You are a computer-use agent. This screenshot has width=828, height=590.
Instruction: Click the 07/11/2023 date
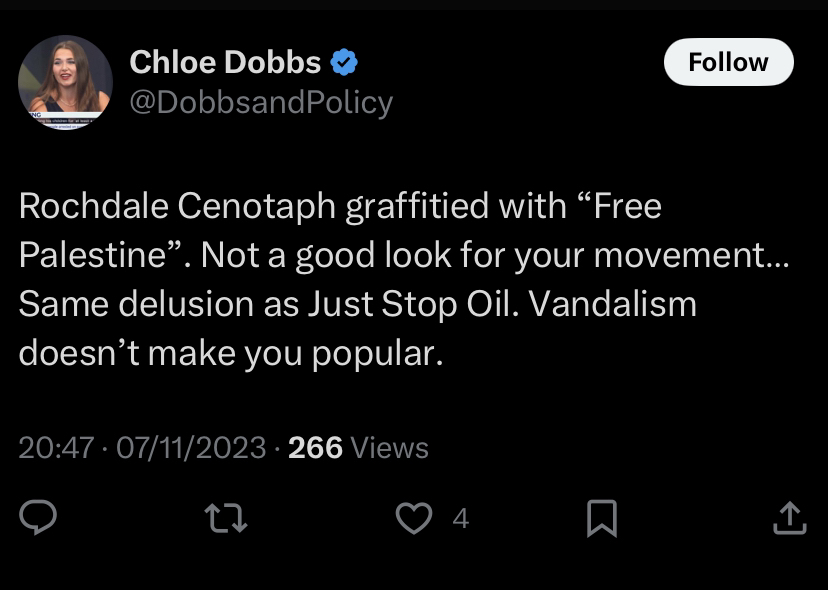pos(191,448)
